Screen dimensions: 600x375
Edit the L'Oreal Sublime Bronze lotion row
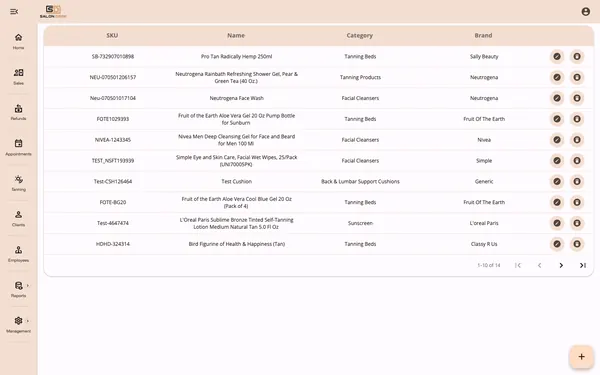tap(557, 223)
